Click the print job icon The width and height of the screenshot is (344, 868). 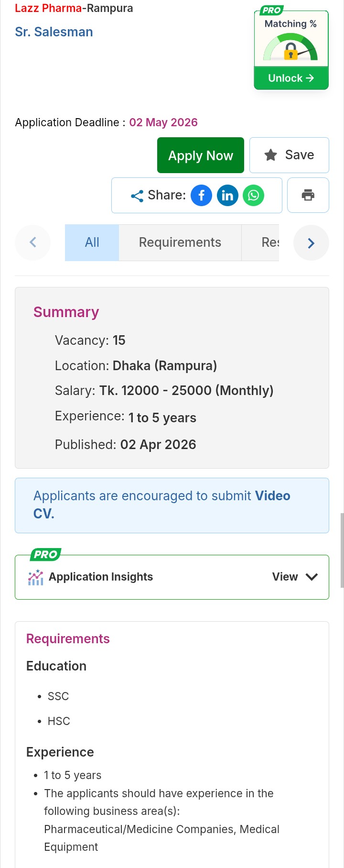point(308,195)
